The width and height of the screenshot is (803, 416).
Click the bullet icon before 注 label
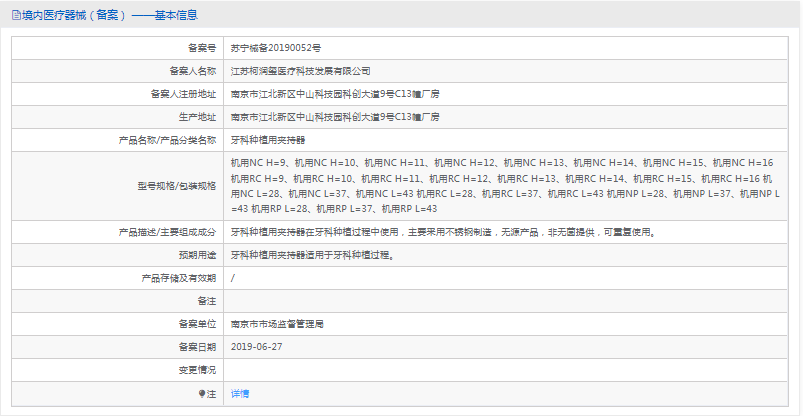click(202, 393)
